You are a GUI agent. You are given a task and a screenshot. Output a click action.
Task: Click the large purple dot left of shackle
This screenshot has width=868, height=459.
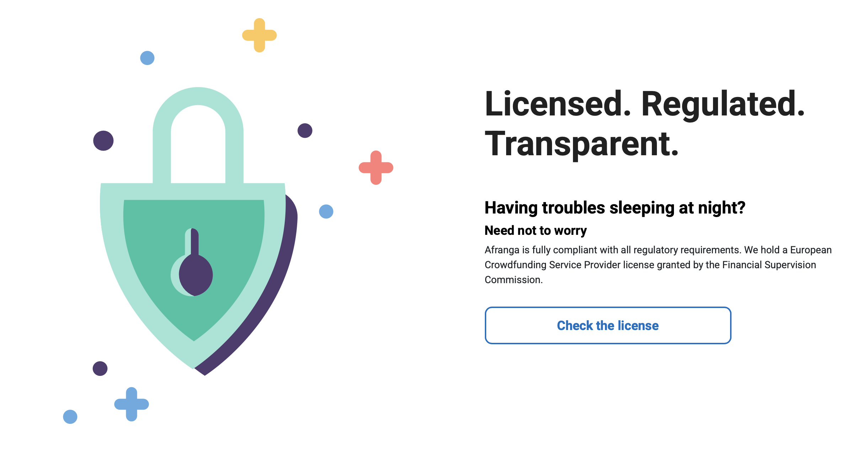tap(103, 141)
